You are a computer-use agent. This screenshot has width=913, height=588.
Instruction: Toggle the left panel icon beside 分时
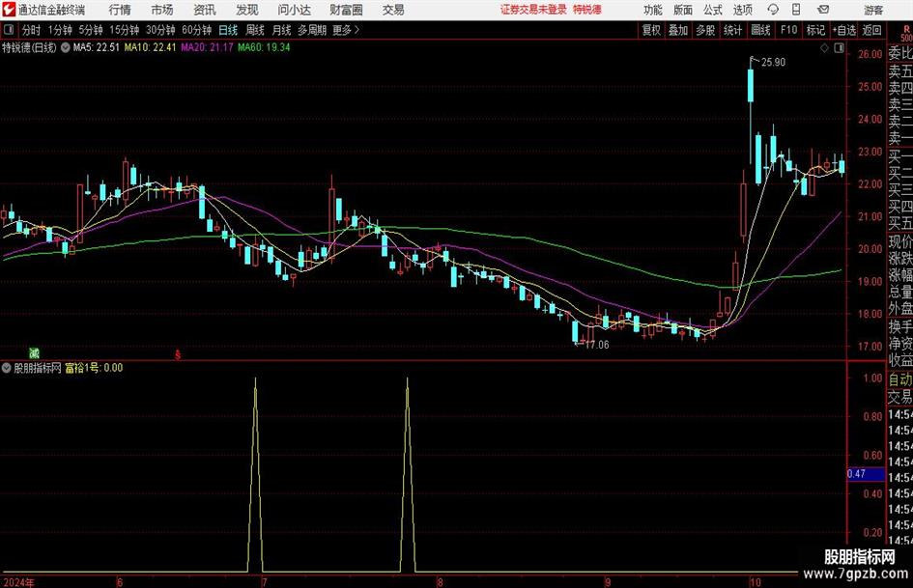click(10, 30)
